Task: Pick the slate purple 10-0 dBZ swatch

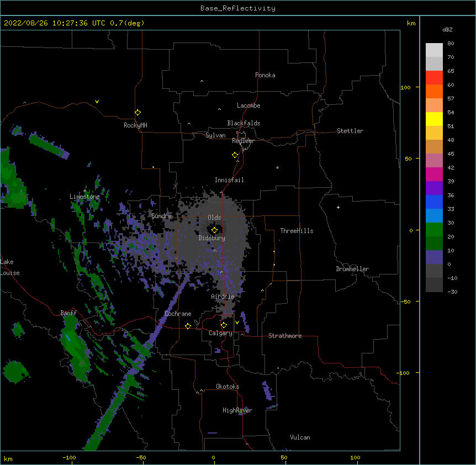Action: [x=434, y=257]
